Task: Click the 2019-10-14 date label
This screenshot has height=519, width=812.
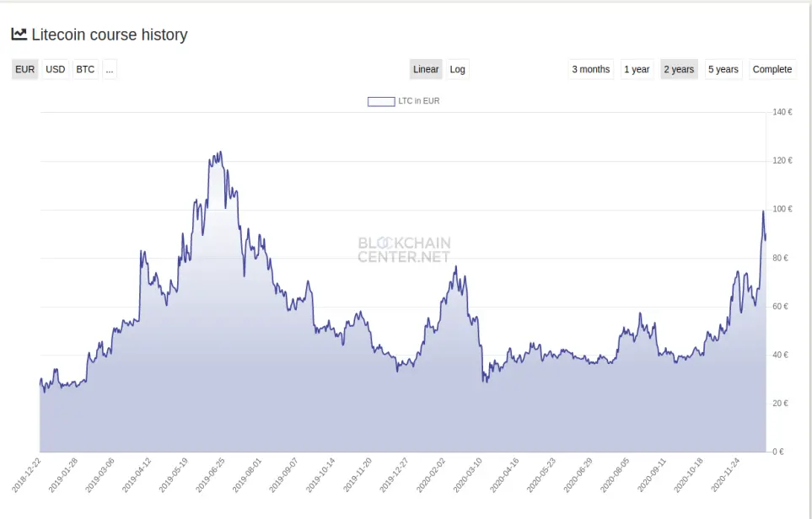Action: tap(320, 475)
